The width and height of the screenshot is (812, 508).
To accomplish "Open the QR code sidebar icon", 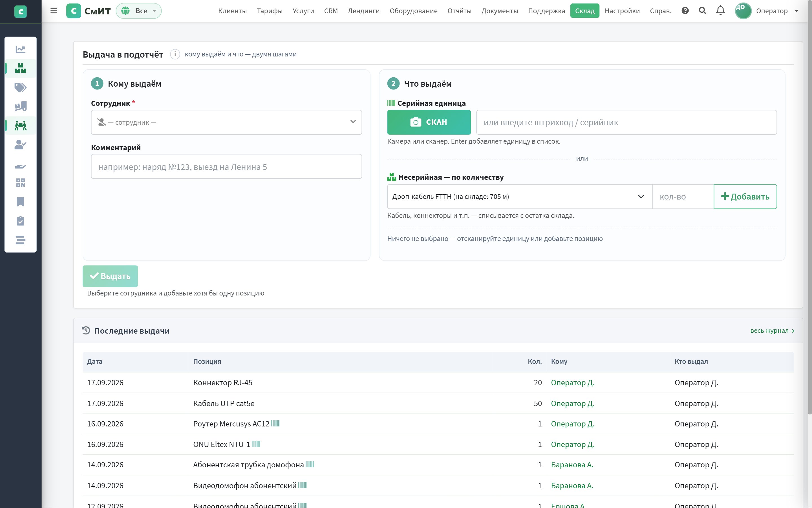I will [21, 183].
